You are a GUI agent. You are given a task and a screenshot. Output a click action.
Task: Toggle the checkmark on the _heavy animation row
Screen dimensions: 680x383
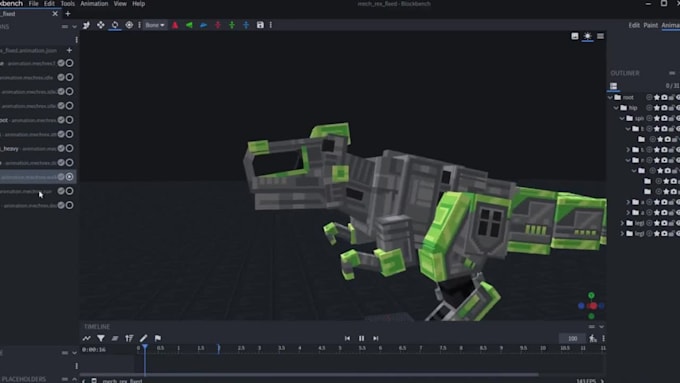point(61,148)
